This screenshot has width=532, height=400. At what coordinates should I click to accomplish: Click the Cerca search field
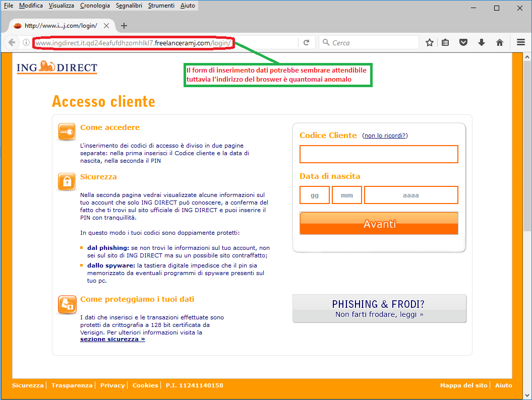(x=368, y=42)
